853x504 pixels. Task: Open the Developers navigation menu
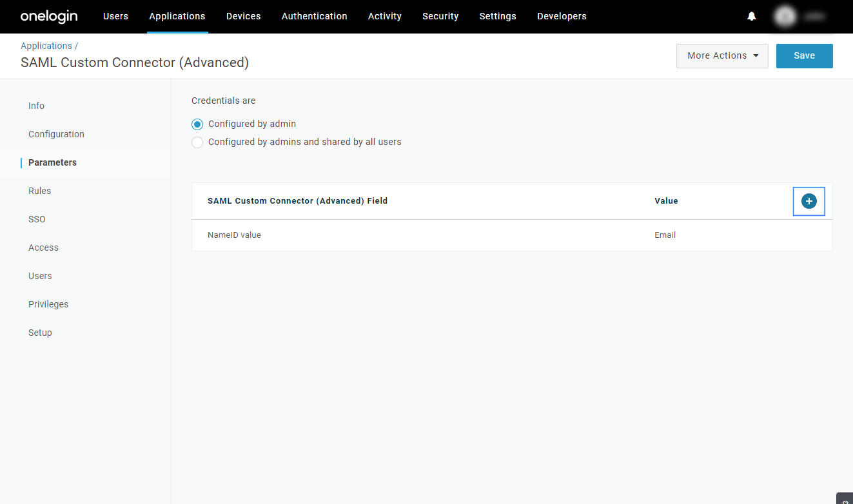pos(562,17)
